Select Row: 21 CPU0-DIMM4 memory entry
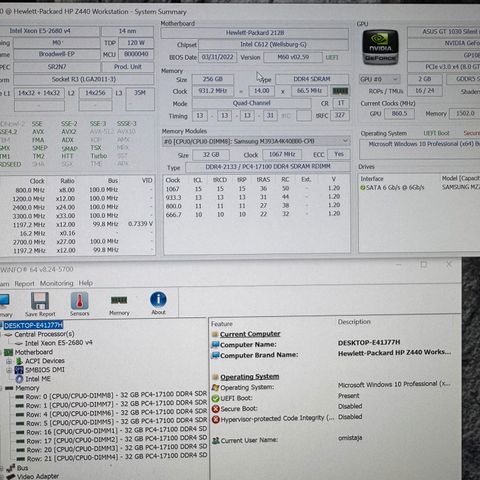The width and height of the screenshot is (480, 480). [117, 457]
